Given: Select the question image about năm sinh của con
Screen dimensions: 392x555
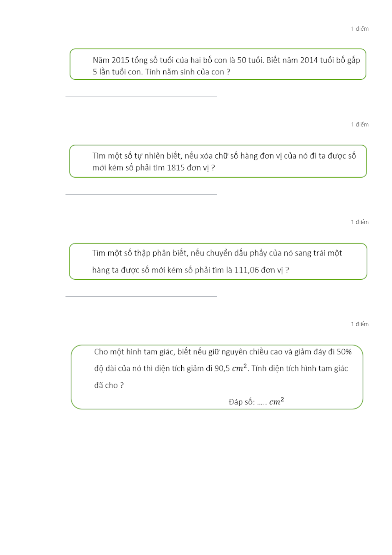Looking at the screenshot, I should [x=218, y=64].
